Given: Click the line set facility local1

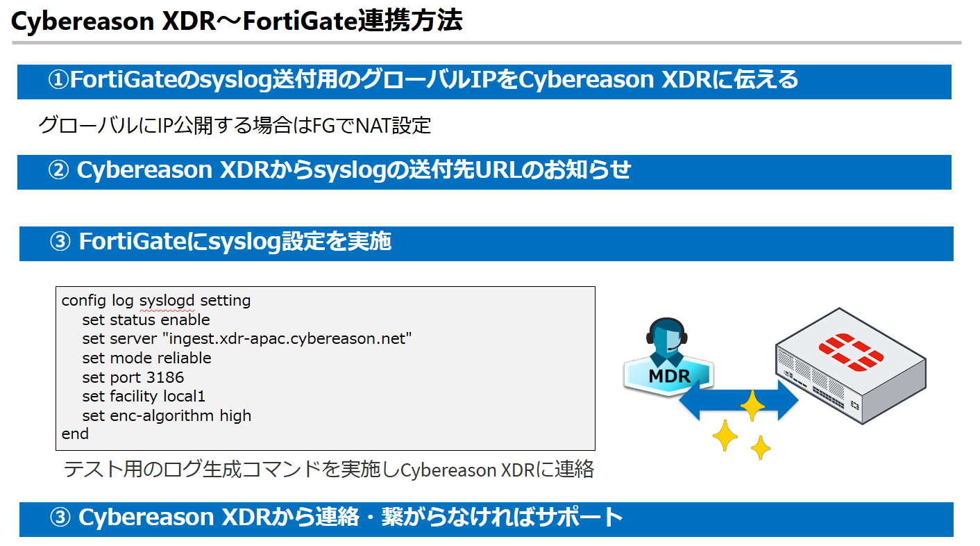Looking at the screenshot, I should (x=144, y=397).
